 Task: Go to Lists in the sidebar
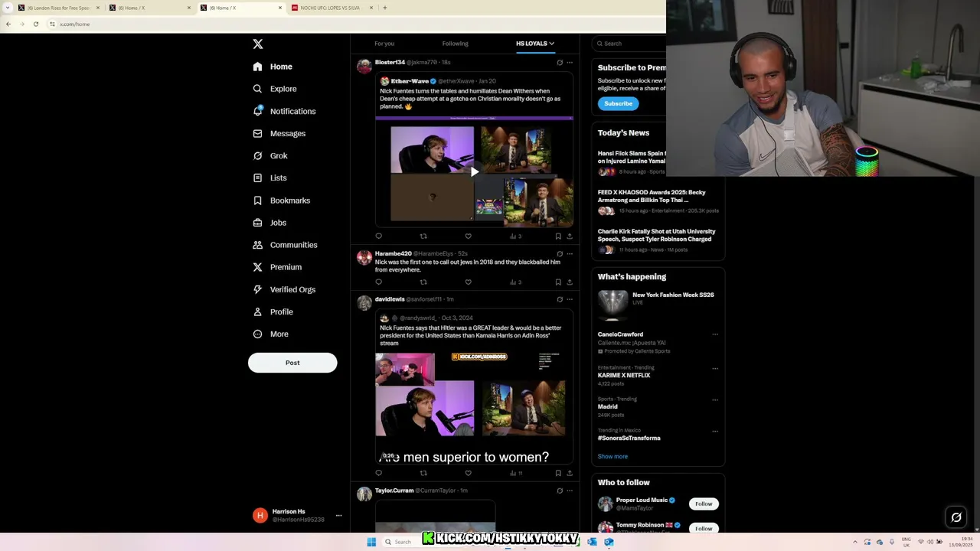[x=269, y=178]
